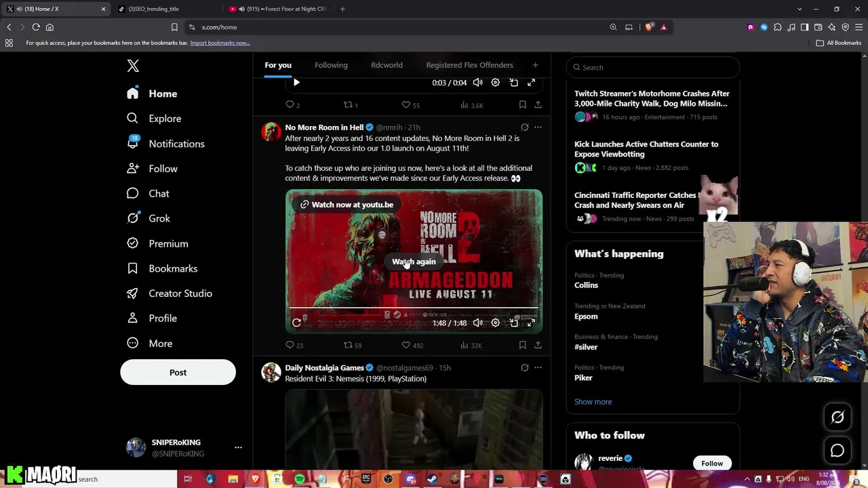Open Steam from the taskbar
This screenshot has width=868, height=488.
[x=432, y=479]
